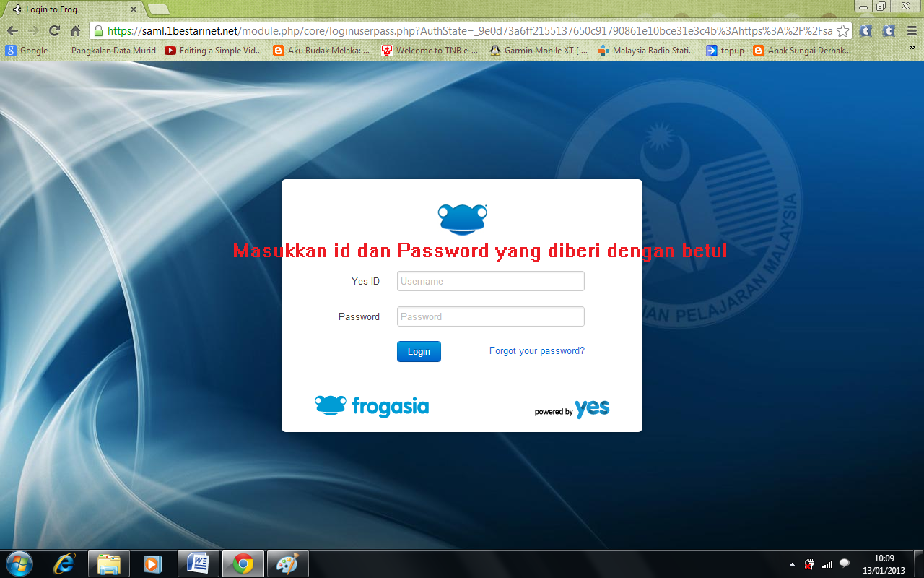Viewport: 924px width, 578px height.
Task: Click the browser Forward arrow
Action: point(33,31)
